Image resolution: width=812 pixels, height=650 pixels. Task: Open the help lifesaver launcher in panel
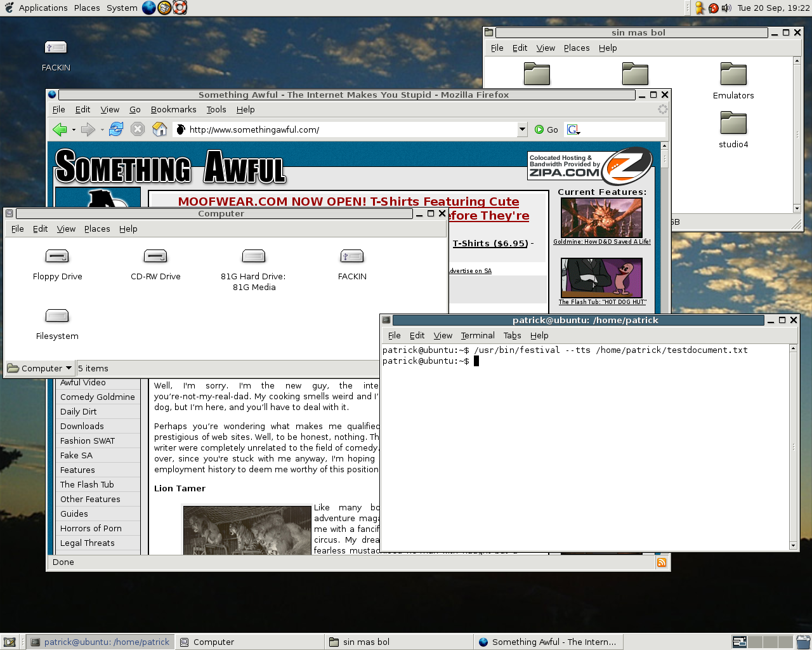[x=180, y=8]
